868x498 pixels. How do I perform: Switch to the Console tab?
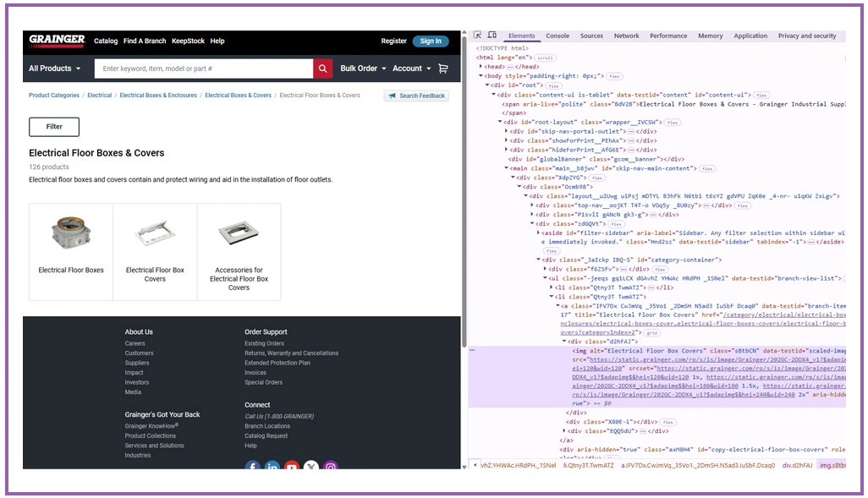[x=558, y=36]
